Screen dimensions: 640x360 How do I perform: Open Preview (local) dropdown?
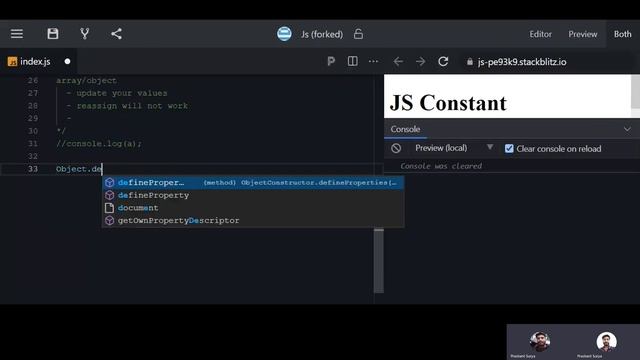[x=454, y=148]
